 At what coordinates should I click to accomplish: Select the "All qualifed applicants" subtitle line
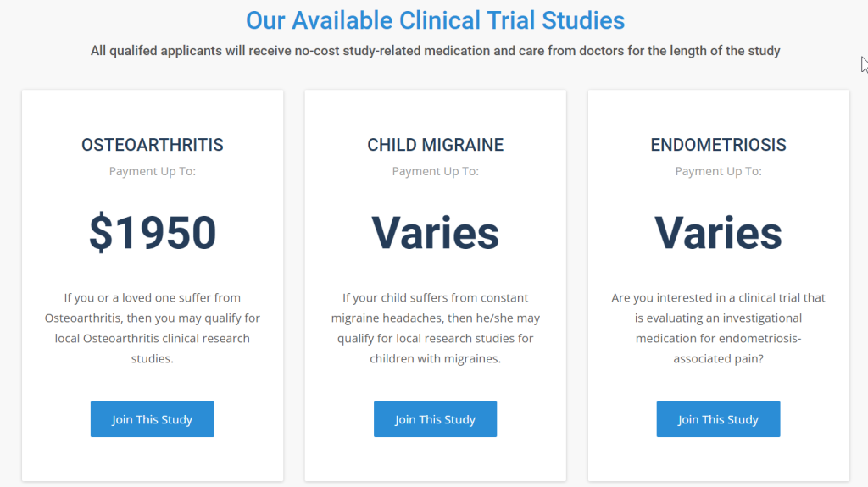click(x=435, y=51)
